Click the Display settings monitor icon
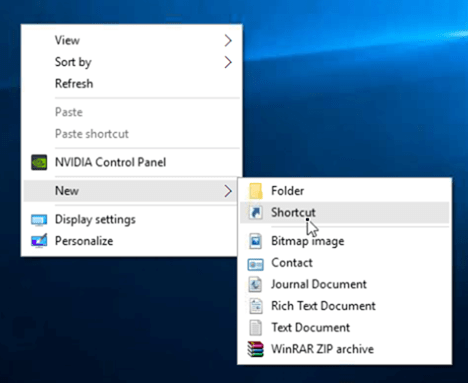This screenshot has height=383, width=468. 39,220
